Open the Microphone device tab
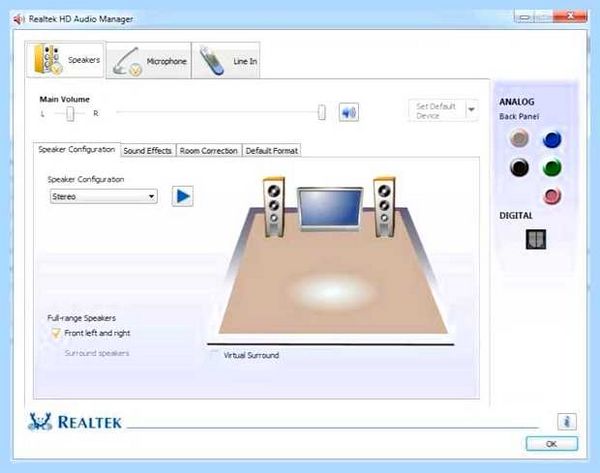Screen dimensions: 600x473 (x=148, y=60)
